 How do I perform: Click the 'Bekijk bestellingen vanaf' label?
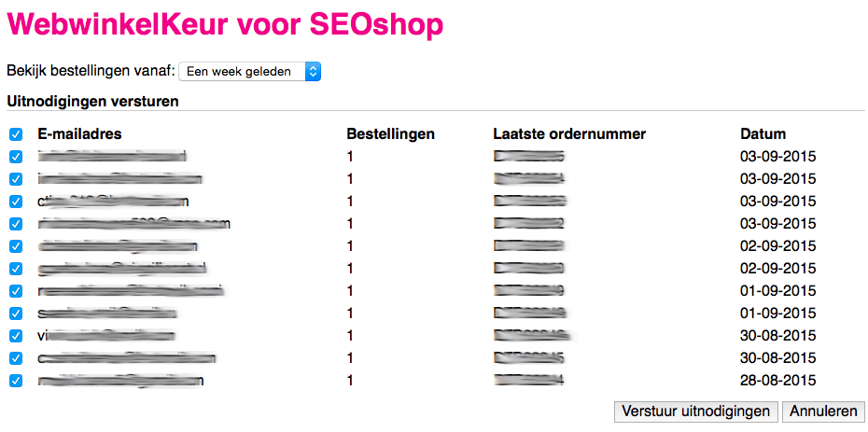pyautogui.click(x=90, y=71)
